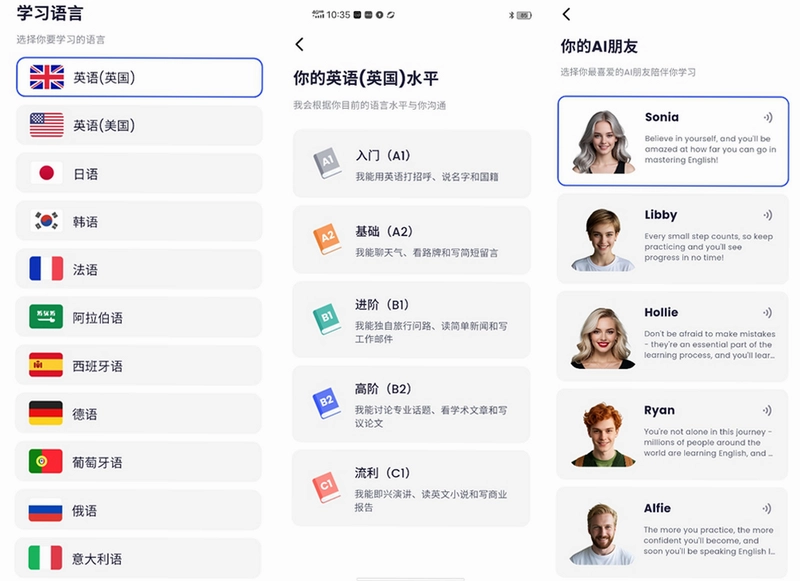Go back from the AI friend screen
Screen dimensions: 800x581
coord(566,14)
